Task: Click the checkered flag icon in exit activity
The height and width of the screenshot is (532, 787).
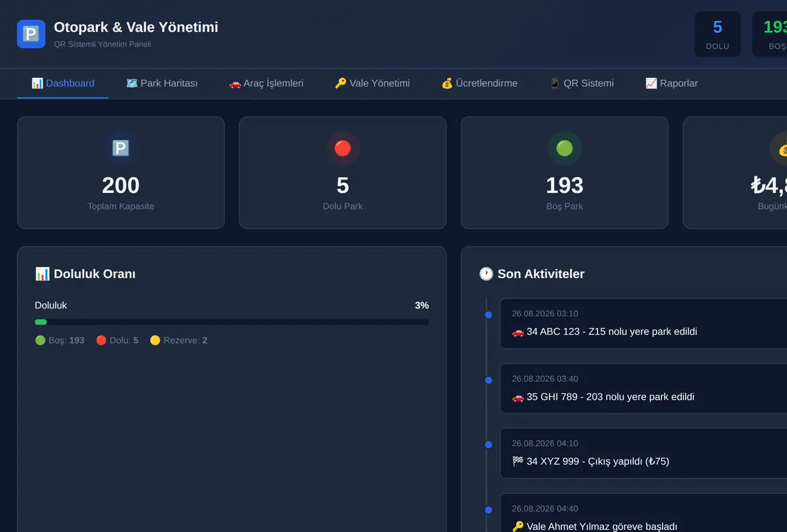Action: click(x=517, y=461)
